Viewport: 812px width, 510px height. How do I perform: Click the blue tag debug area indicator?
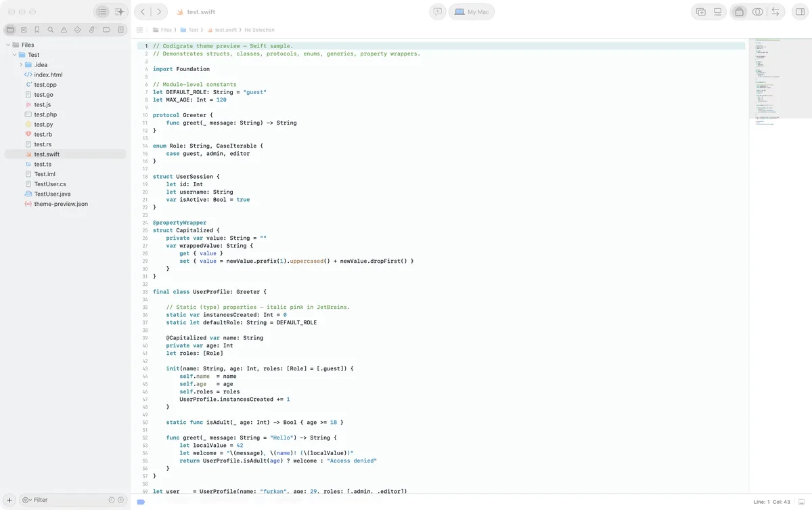pos(141,502)
